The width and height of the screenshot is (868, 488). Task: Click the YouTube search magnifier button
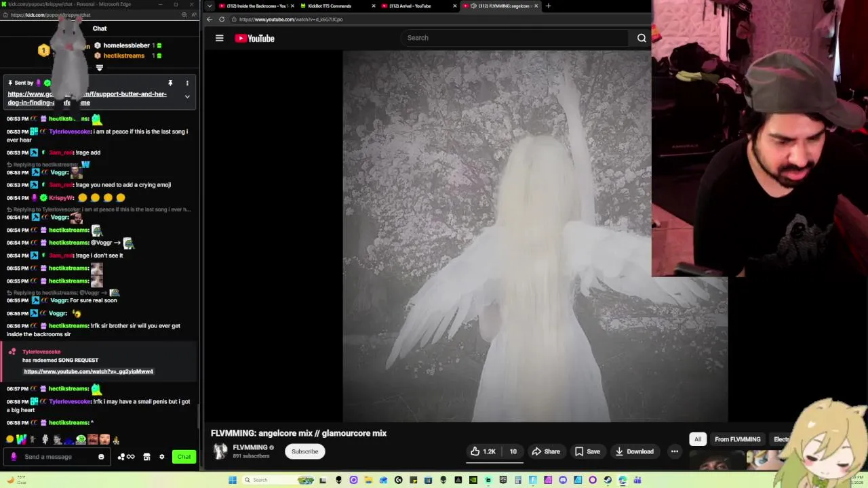tap(642, 38)
